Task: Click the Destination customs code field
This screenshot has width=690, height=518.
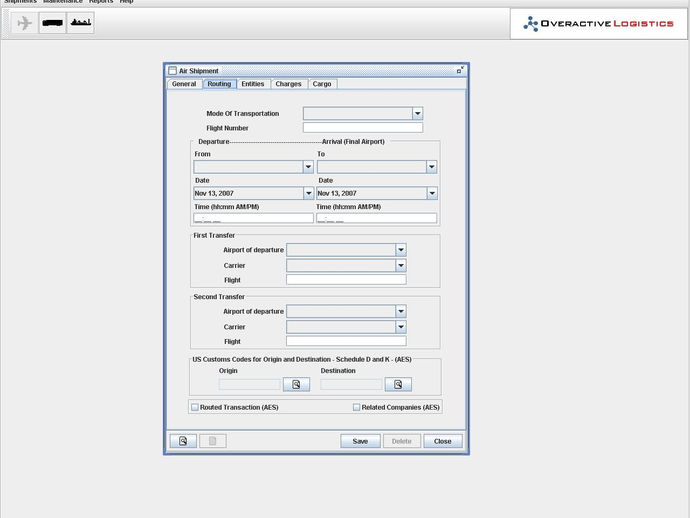Action: coord(351,384)
